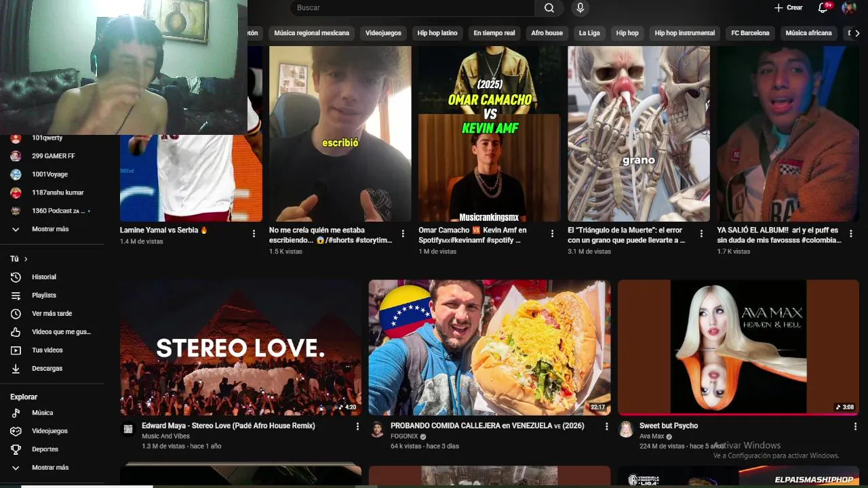868x488 pixels.
Task: Open options for Omar Camacho vs Kevin Amf short
Action: 552,233
